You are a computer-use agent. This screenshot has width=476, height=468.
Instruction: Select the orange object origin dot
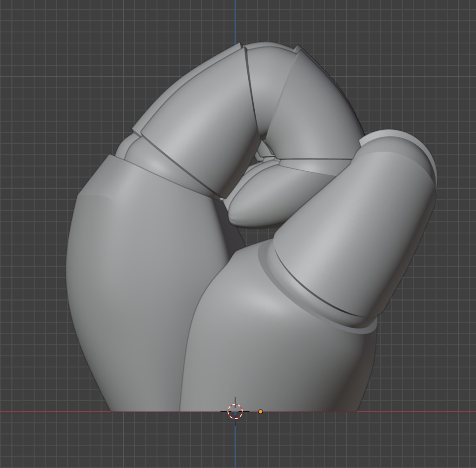[260, 411]
